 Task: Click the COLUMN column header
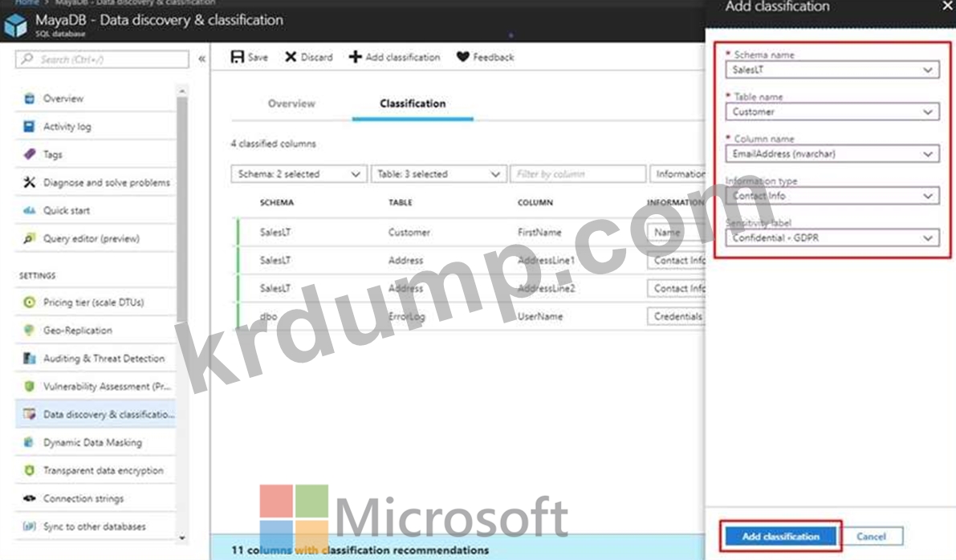click(535, 202)
